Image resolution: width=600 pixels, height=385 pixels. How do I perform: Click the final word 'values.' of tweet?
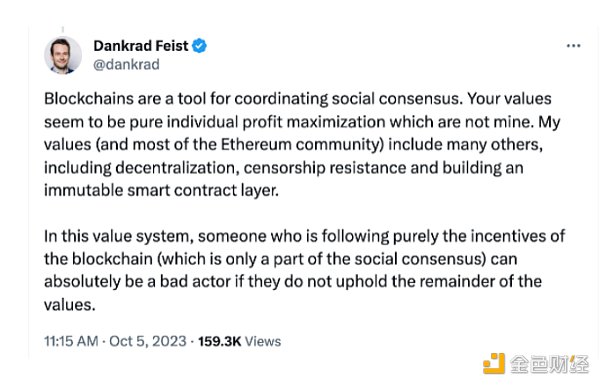[x=70, y=305]
